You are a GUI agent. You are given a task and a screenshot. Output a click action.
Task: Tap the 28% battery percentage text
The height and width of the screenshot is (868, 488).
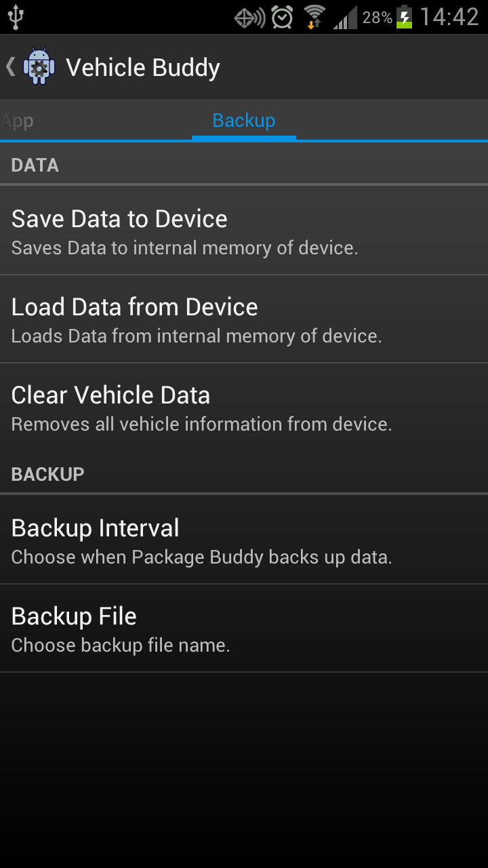[378, 18]
